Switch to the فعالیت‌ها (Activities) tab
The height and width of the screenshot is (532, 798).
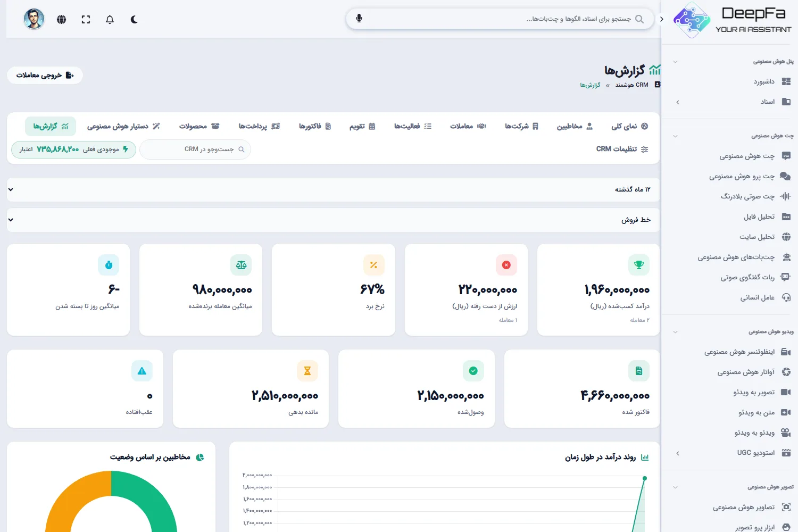click(x=413, y=126)
